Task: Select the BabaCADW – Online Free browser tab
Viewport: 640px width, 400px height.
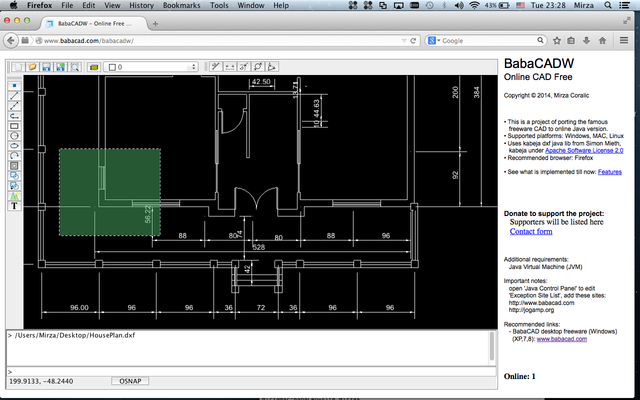Action: tap(93, 24)
